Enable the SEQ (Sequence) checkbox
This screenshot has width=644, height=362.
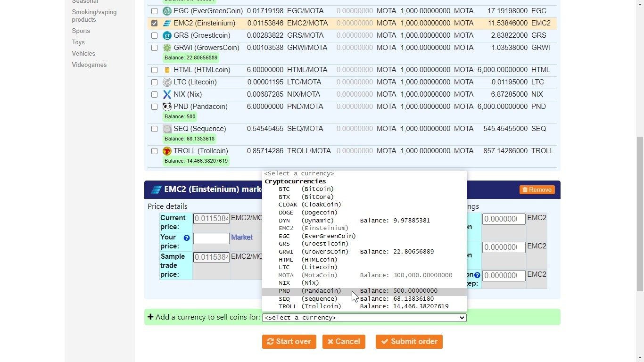point(154,129)
